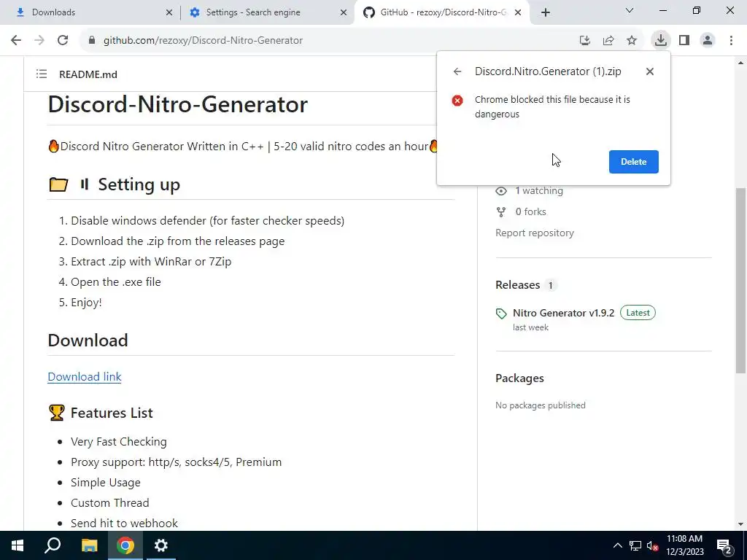Click the install app icon in address bar
The height and width of the screenshot is (560, 747).
(585, 41)
